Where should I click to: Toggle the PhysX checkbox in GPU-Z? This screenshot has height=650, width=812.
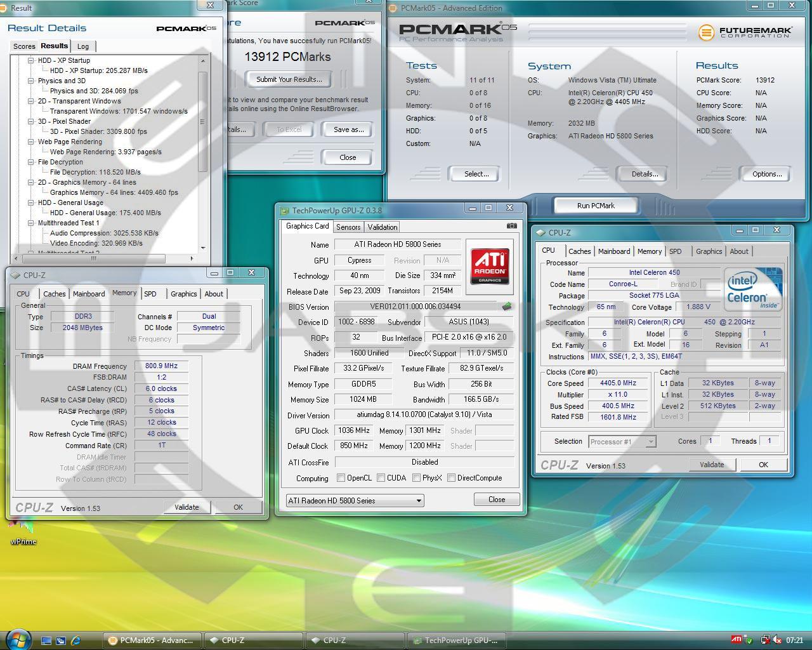pos(417,478)
